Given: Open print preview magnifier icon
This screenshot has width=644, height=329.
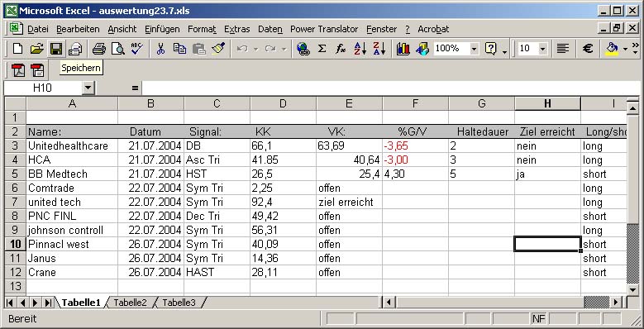Looking at the screenshot, I should 118,49.
